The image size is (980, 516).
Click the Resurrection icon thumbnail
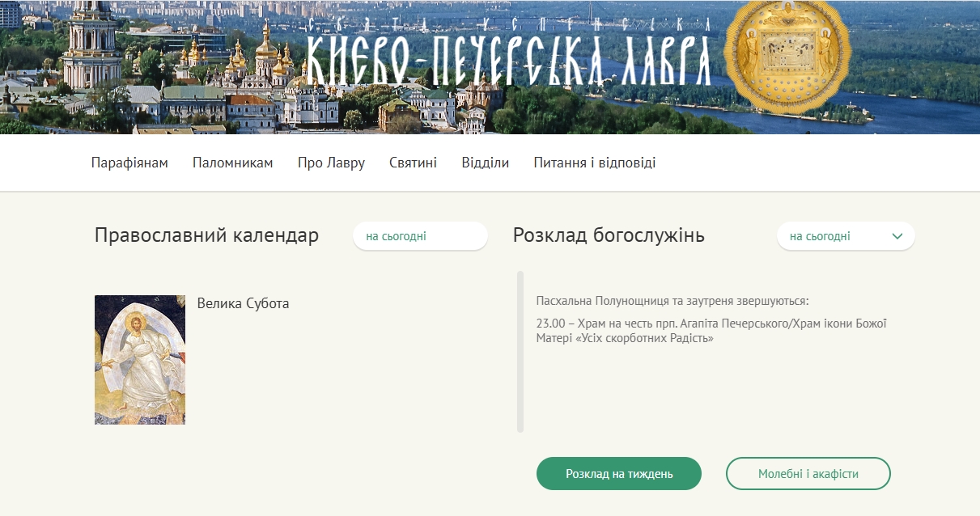140,360
